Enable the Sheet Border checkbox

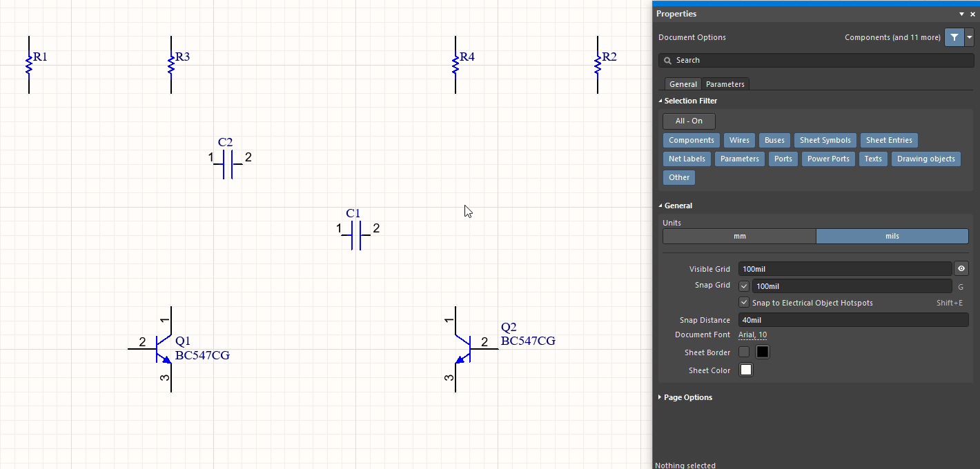coord(744,352)
